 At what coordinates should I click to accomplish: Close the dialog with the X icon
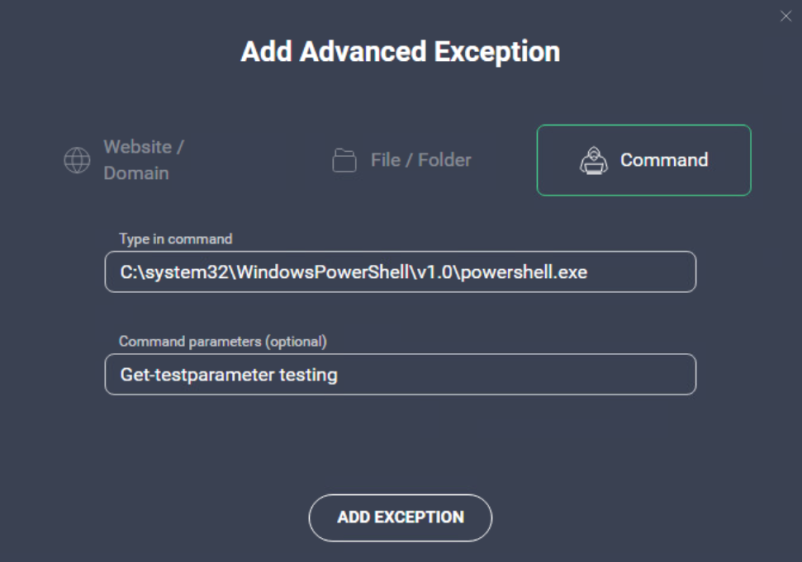[786, 16]
